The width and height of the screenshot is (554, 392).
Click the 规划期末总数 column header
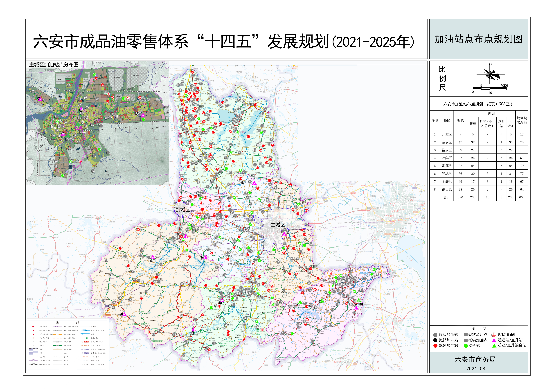coord(522,120)
